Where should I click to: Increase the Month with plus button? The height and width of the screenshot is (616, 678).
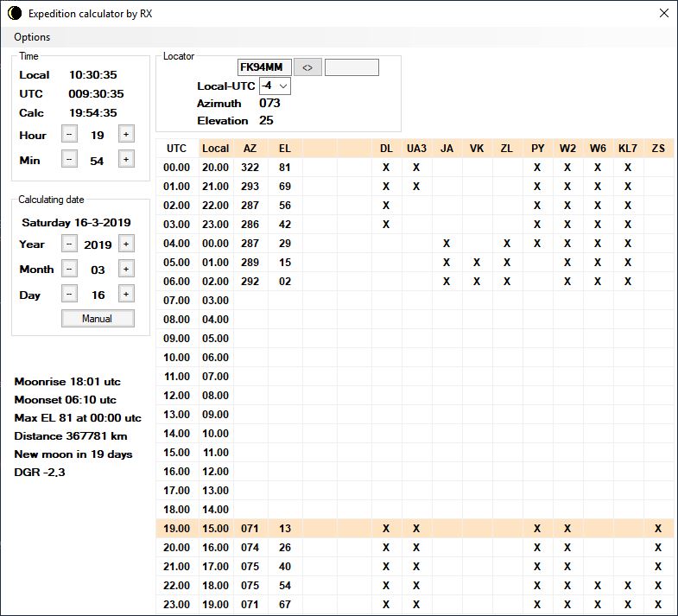coord(125,270)
